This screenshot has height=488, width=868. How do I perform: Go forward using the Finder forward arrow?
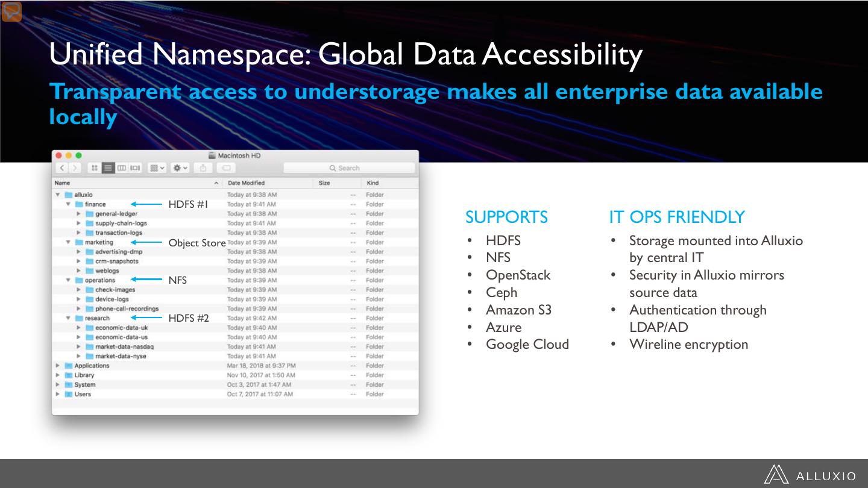click(75, 168)
